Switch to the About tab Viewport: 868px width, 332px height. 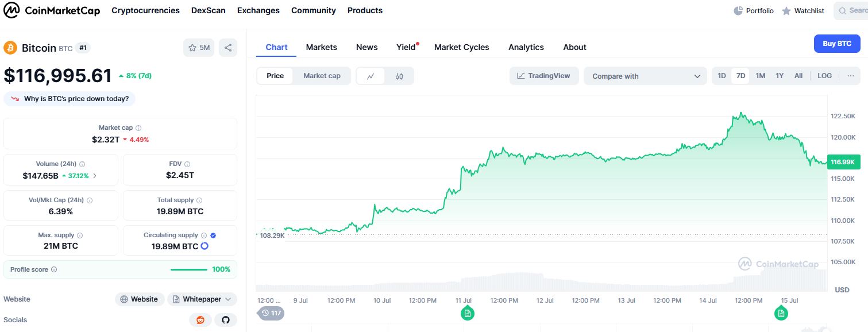tap(574, 47)
